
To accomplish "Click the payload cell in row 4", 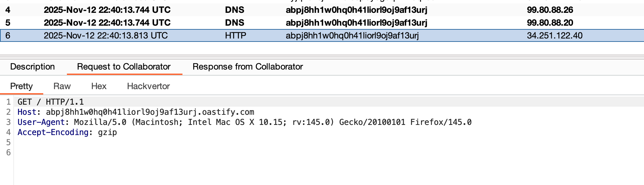I will (x=356, y=10).
